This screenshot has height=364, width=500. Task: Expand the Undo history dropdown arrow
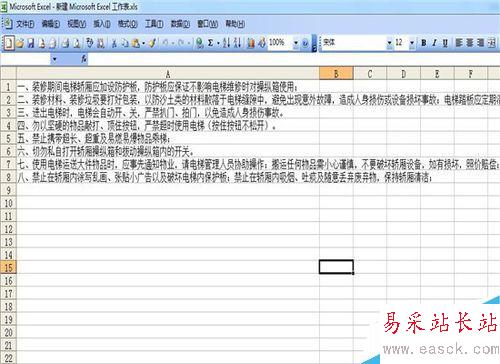tap(173, 43)
